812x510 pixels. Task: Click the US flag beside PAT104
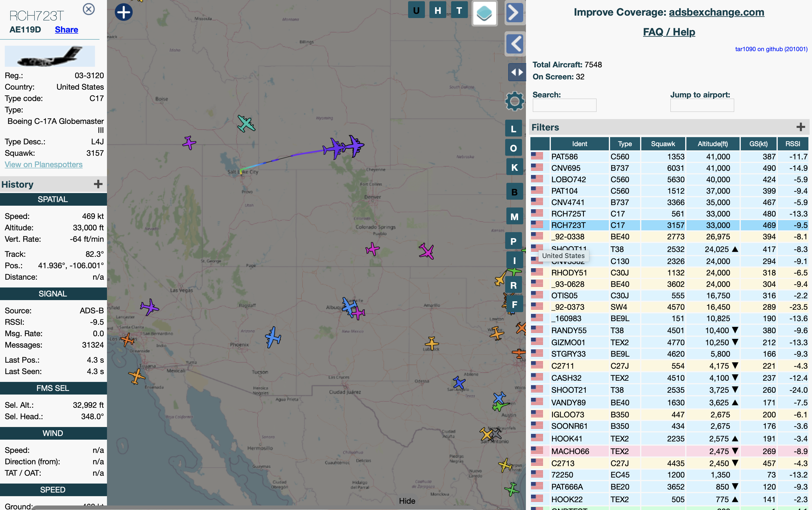[x=537, y=190]
